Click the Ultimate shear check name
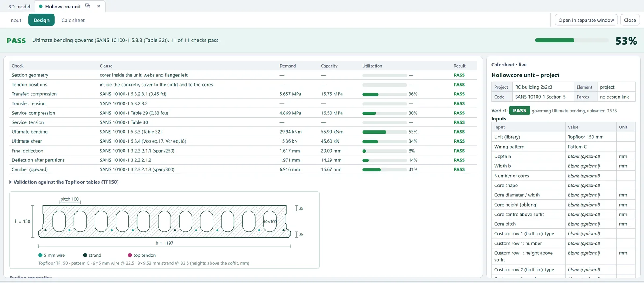Viewport: 644px width, 283px height. (27, 141)
